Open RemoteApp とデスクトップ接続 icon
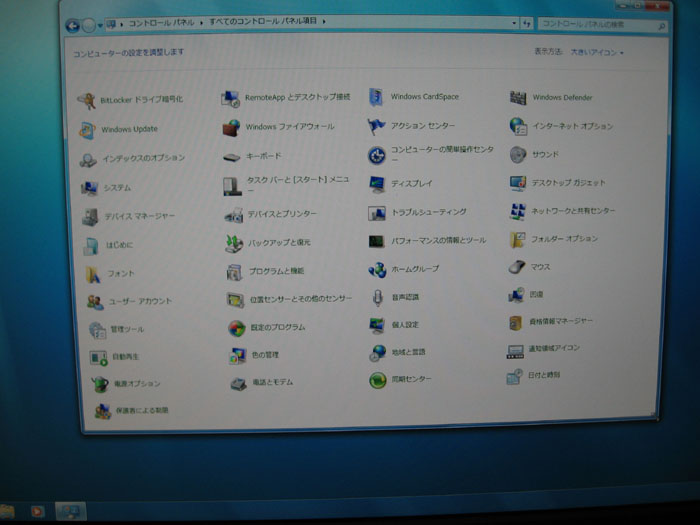 click(x=231, y=98)
